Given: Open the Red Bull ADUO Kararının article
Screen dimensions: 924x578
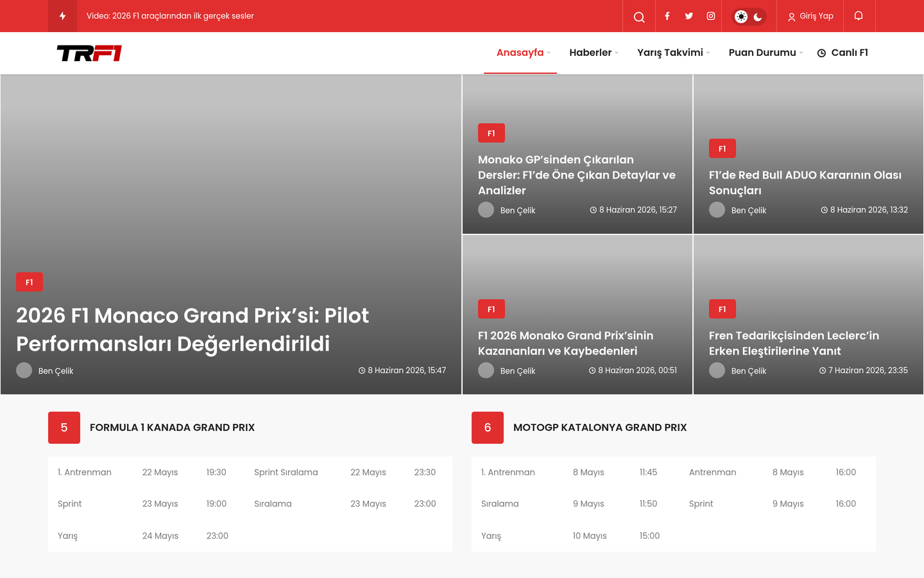Looking at the screenshot, I should (805, 182).
